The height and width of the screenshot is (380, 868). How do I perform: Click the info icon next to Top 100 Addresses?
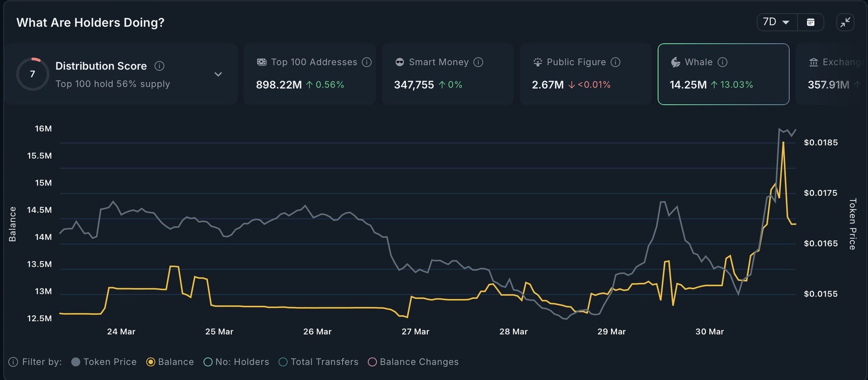pos(367,62)
